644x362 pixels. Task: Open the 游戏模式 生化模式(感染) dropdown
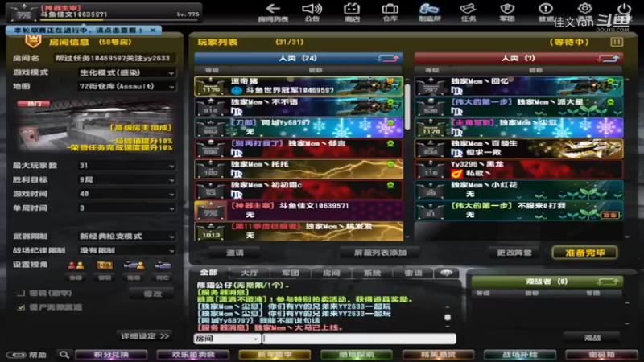(x=127, y=72)
